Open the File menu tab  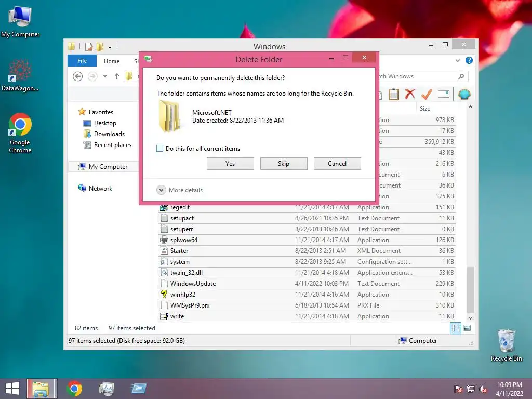tap(82, 61)
